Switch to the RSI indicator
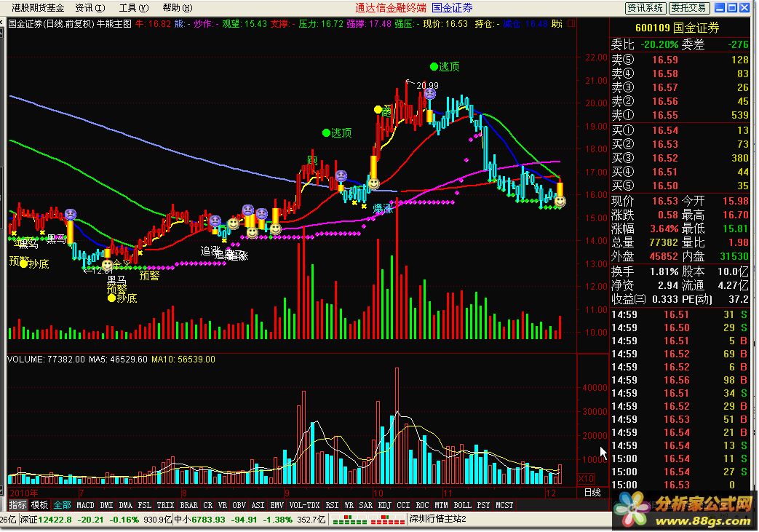 tap(332, 505)
